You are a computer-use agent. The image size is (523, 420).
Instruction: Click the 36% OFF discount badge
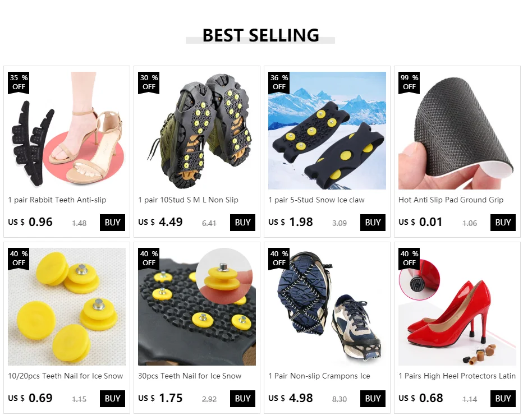pyautogui.click(x=279, y=82)
